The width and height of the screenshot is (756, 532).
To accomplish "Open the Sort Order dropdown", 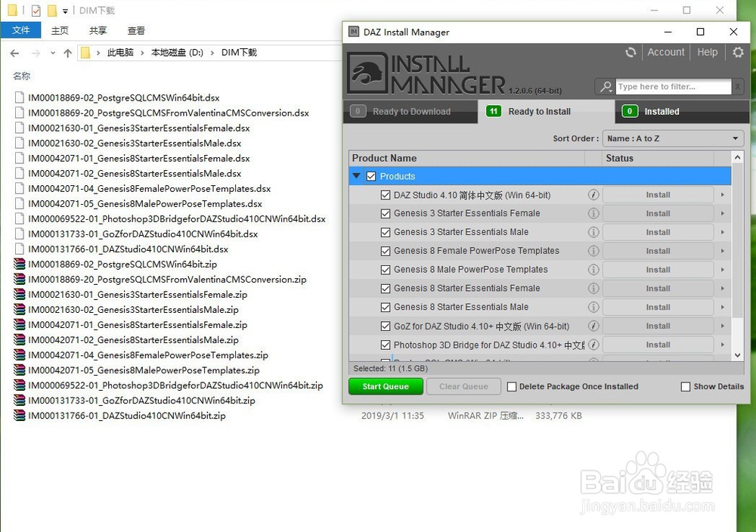I will coord(673,139).
